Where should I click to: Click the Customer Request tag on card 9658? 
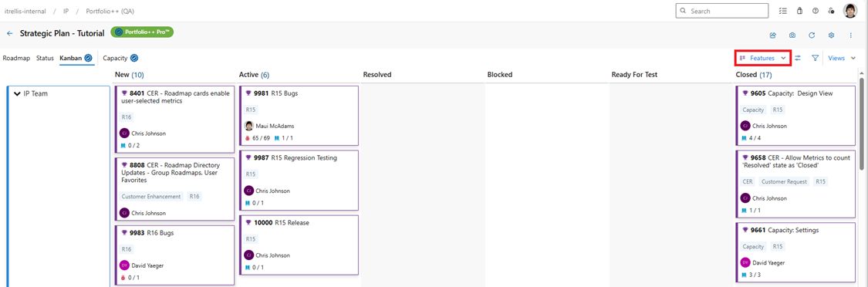click(783, 181)
